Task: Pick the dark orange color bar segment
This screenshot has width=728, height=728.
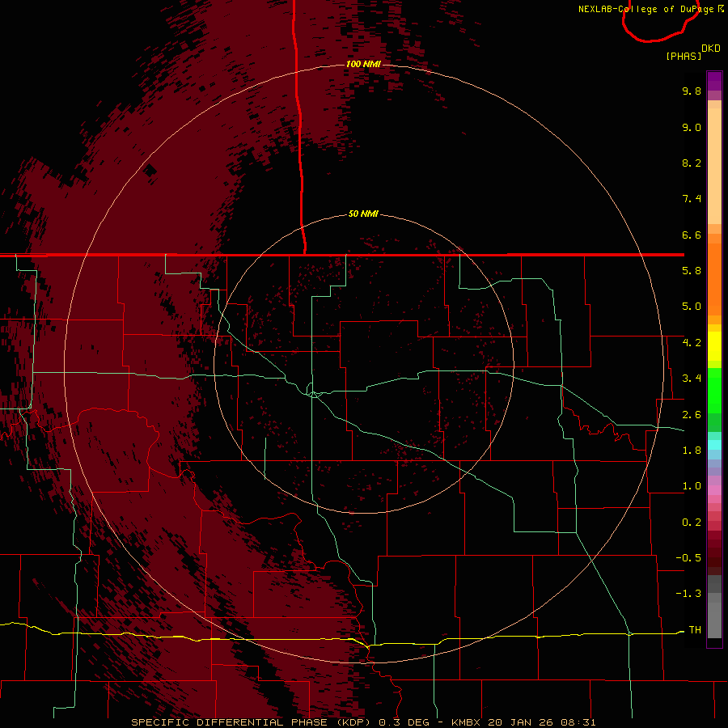Action: coord(714,280)
